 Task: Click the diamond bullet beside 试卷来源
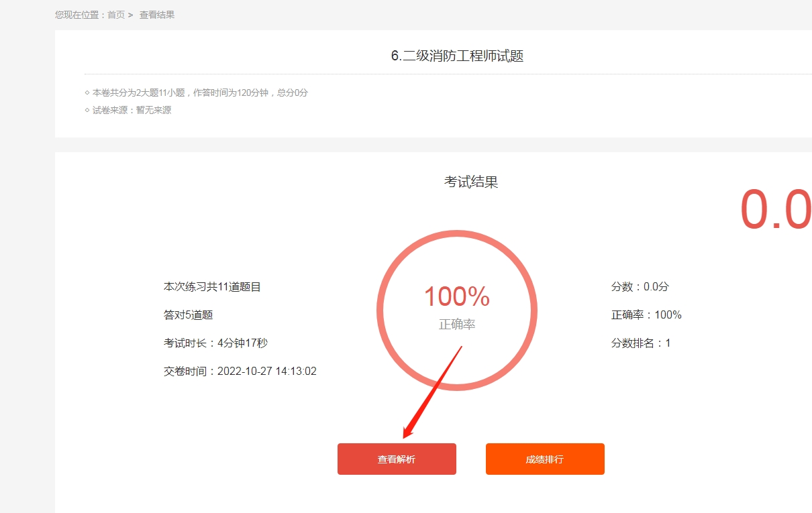[87, 110]
